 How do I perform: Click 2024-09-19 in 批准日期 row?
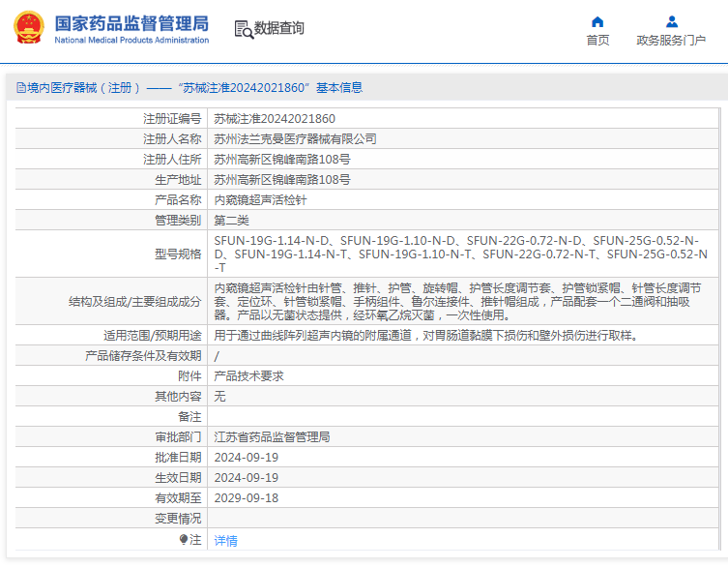[x=247, y=458]
